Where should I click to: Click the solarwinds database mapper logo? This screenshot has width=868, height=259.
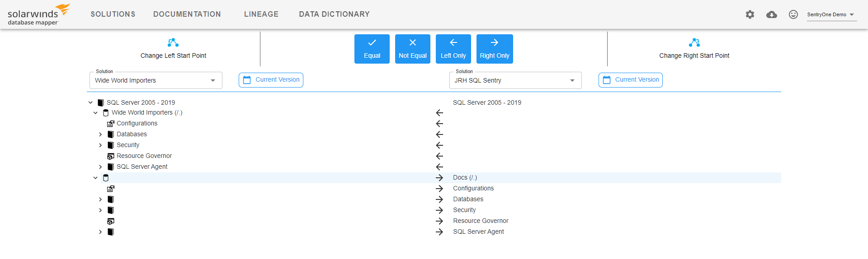click(39, 15)
